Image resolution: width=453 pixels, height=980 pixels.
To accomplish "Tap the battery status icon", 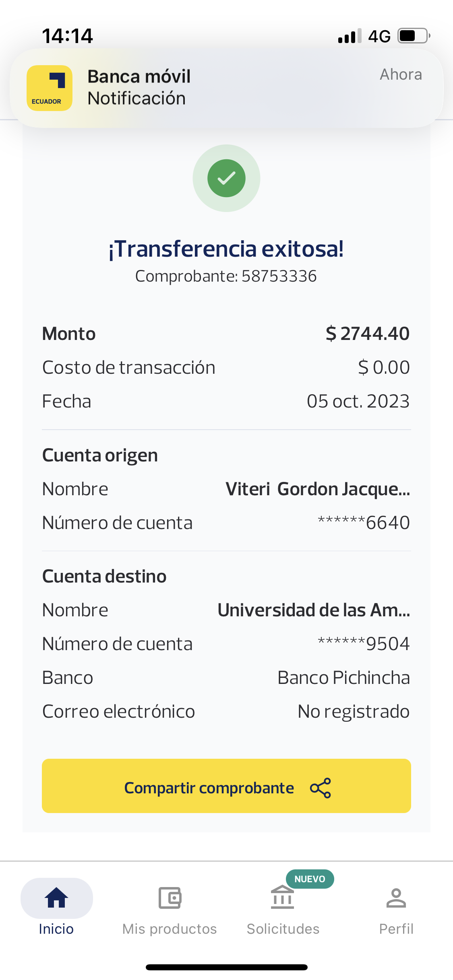I will [414, 36].
